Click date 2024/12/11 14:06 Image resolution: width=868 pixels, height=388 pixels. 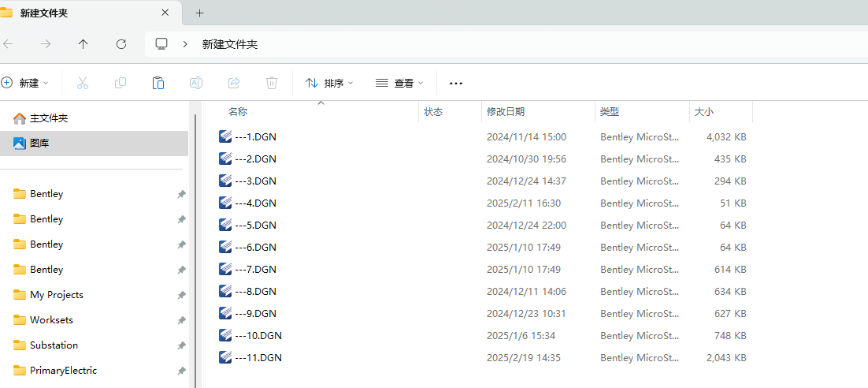(526, 292)
